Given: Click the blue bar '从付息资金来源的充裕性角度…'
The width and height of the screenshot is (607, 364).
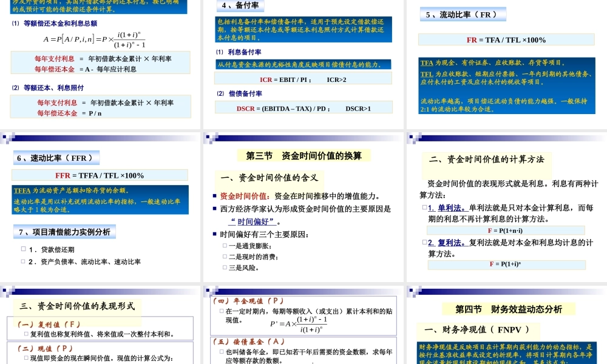Looking at the screenshot, I should coord(303,64).
